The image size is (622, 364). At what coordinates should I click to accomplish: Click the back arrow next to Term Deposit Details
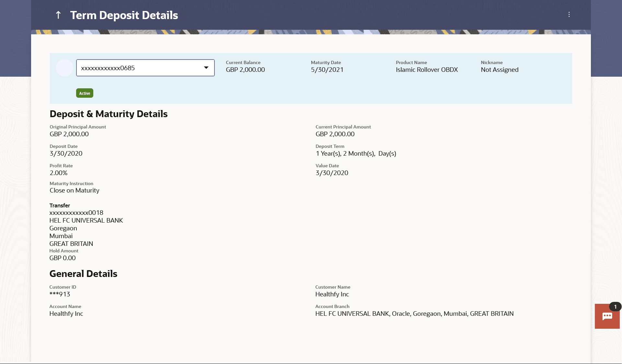point(58,15)
